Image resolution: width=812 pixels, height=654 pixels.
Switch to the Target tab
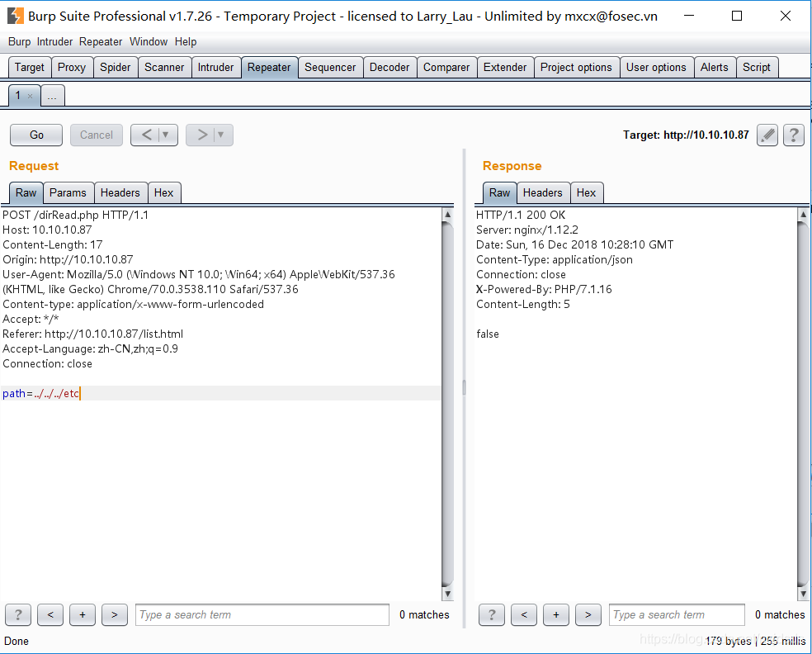[30, 68]
